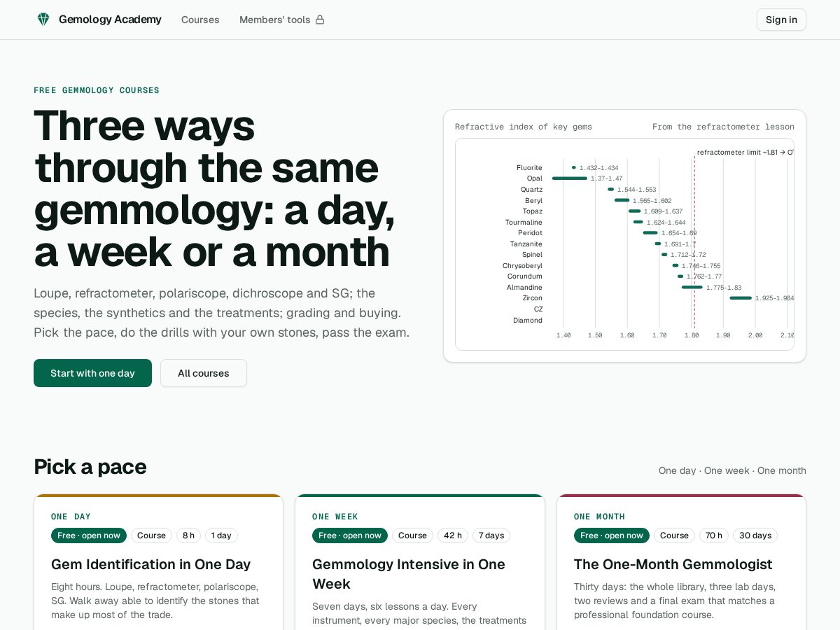Click the Beryl refractive index bar
The width and height of the screenshot is (840, 630).
click(622, 200)
